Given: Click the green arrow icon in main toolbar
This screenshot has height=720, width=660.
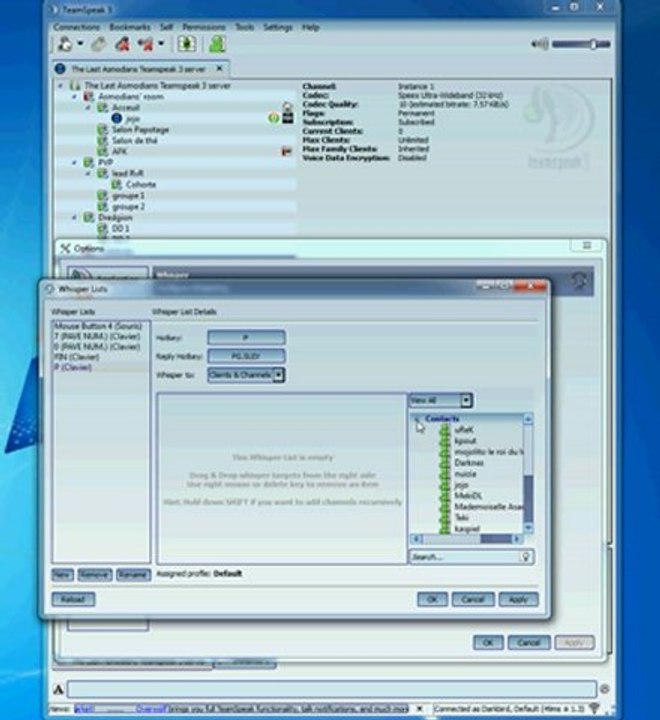Looking at the screenshot, I should pos(186,45).
